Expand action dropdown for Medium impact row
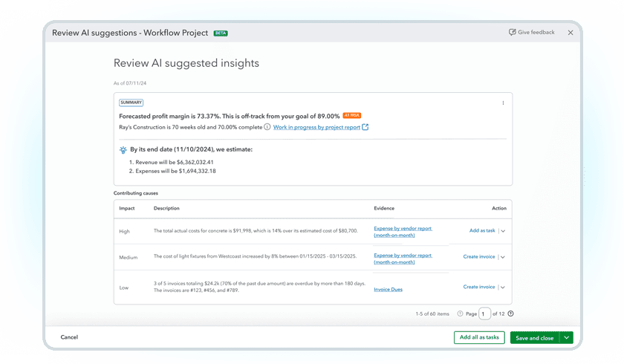 [503, 257]
